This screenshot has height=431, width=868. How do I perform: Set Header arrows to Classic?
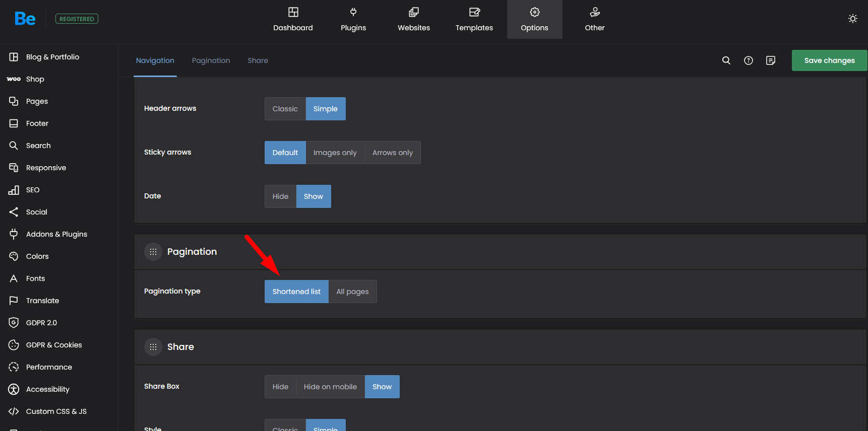[x=285, y=109]
